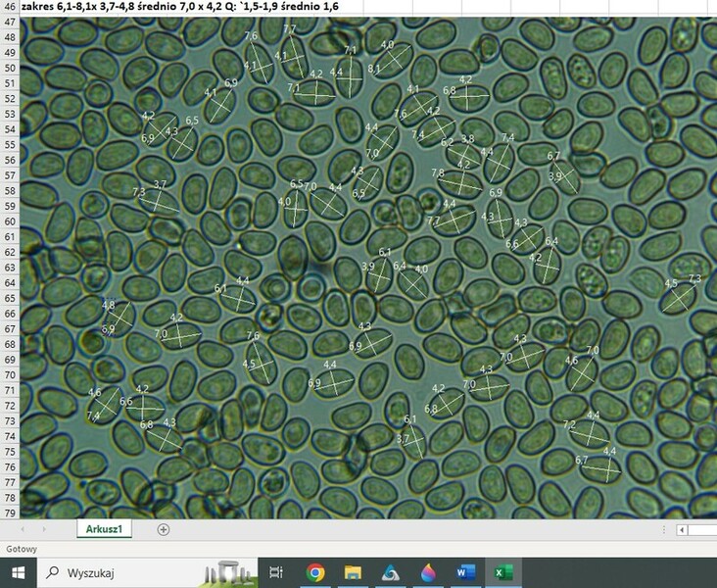Select row header 48

(x=10, y=37)
